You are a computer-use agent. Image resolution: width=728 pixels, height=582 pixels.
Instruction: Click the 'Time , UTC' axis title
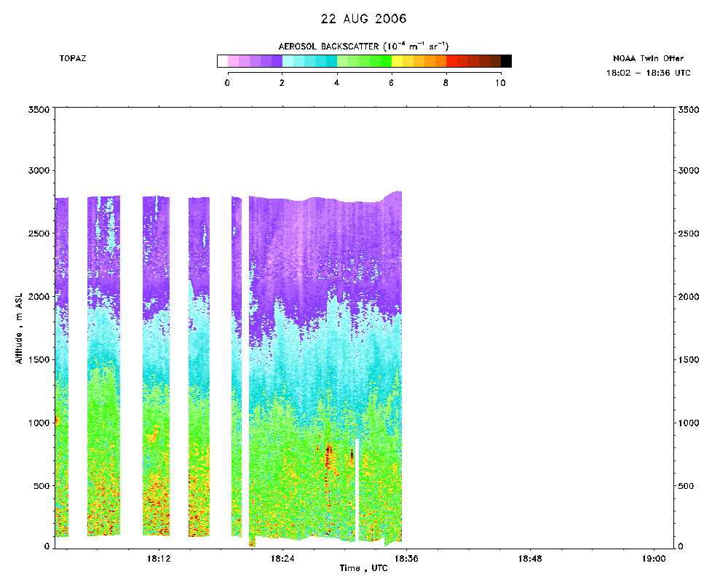coord(363,568)
